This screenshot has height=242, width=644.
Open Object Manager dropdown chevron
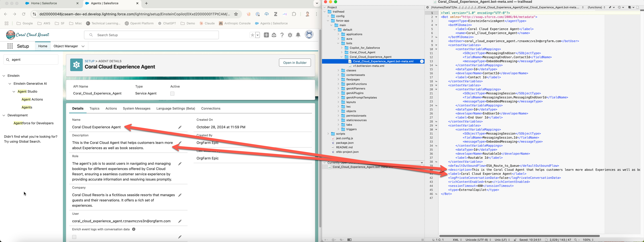coord(83,46)
